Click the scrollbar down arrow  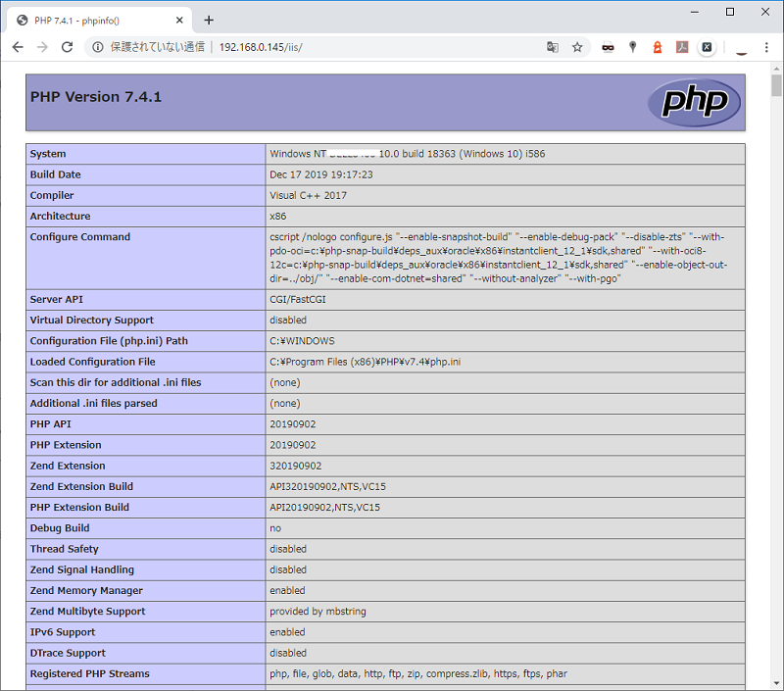click(x=776, y=683)
